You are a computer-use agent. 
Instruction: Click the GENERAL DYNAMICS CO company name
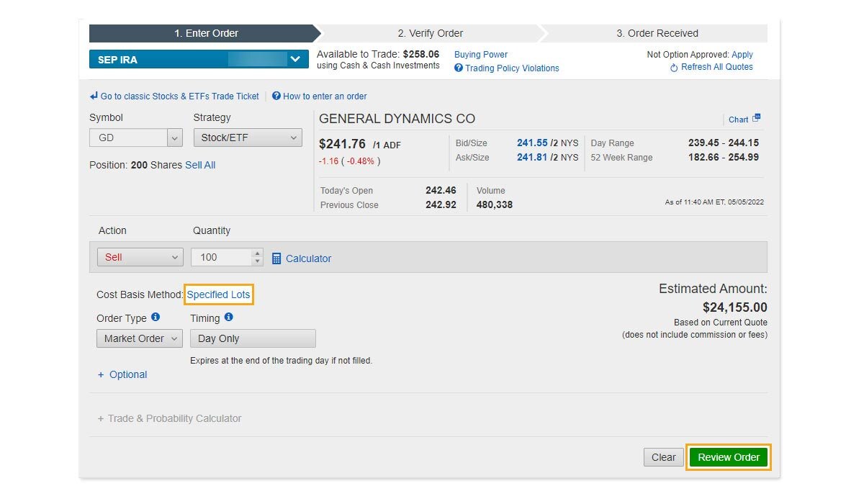[x=397, y=119]
